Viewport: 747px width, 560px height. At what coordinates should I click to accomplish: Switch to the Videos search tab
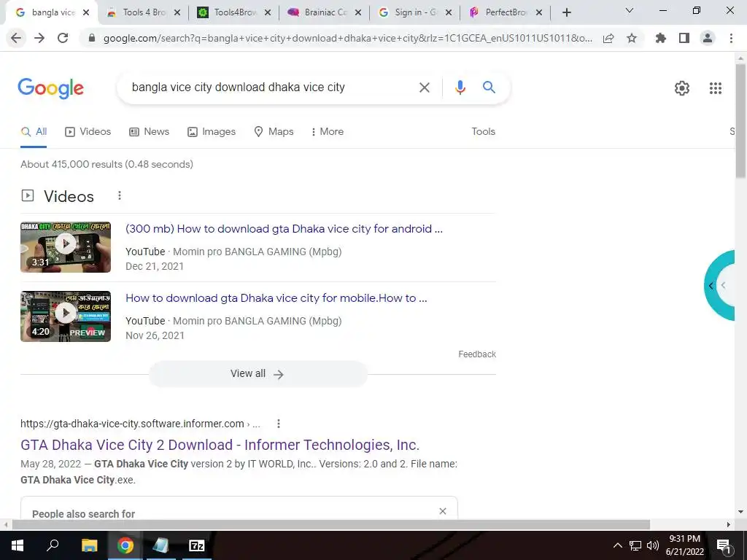click(x=88, y=132)
